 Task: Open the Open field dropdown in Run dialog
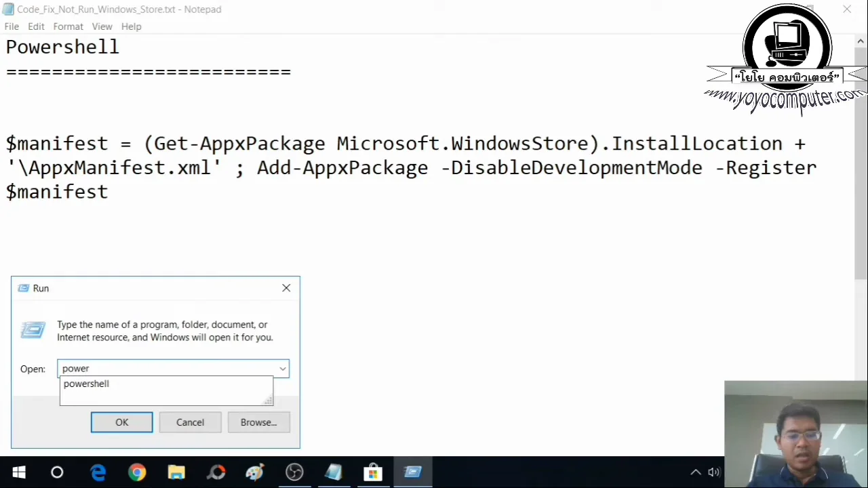pyautogui.click(x=282, y=368)
